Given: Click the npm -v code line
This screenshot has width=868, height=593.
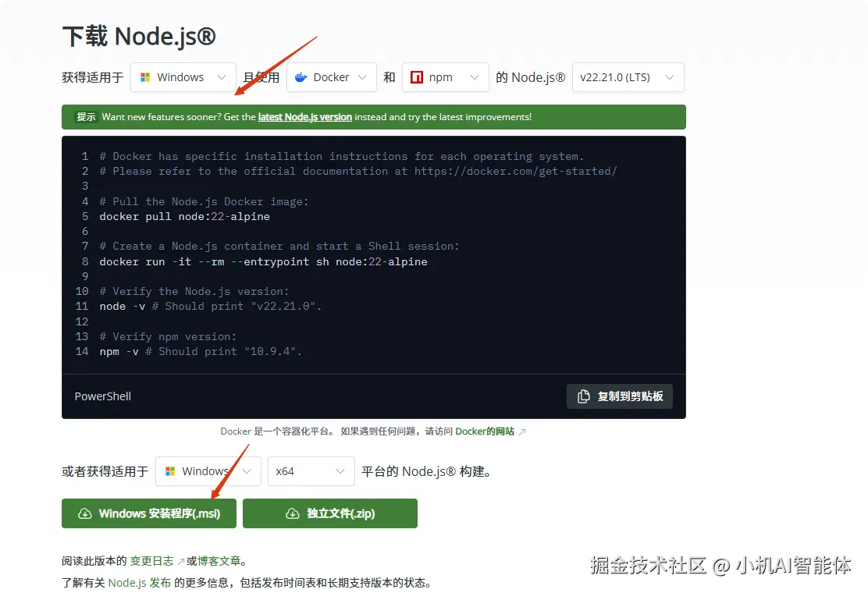Looking at the screenshot, I should (x=201, y=351).
